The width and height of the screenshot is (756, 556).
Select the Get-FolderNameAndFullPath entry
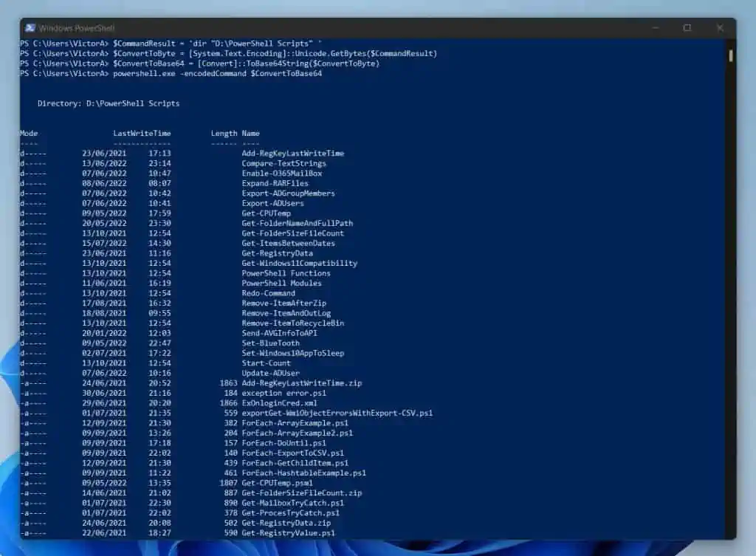click(298, 223)
